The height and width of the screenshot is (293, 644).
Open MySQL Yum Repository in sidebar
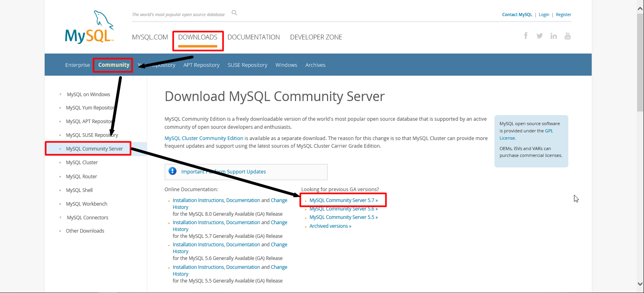(91, 108)
